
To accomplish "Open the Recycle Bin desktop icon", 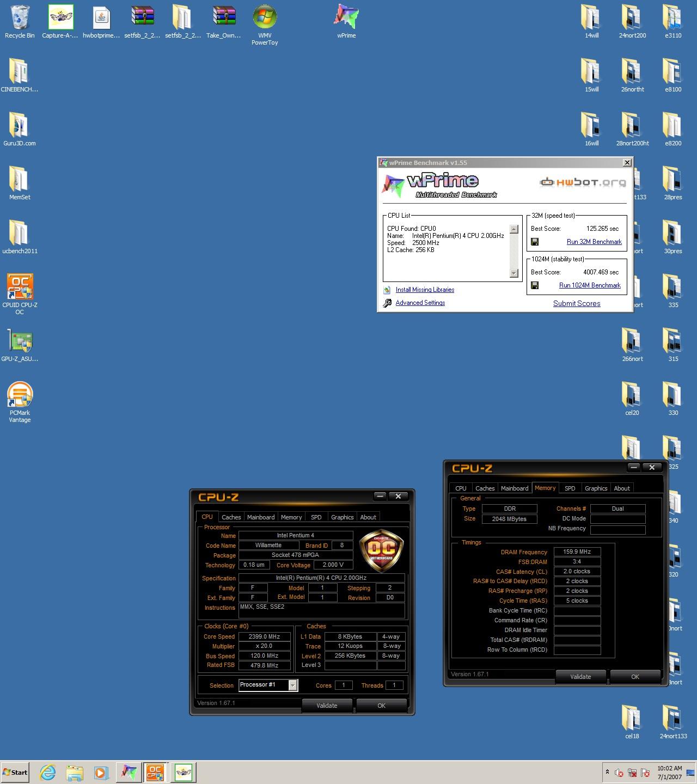I will pos(20,22).
